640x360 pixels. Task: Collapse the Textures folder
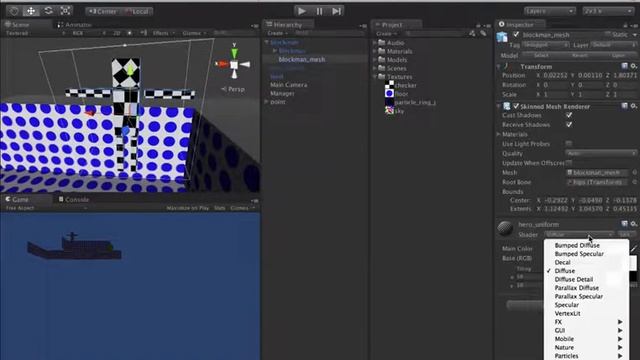point(375,77)
